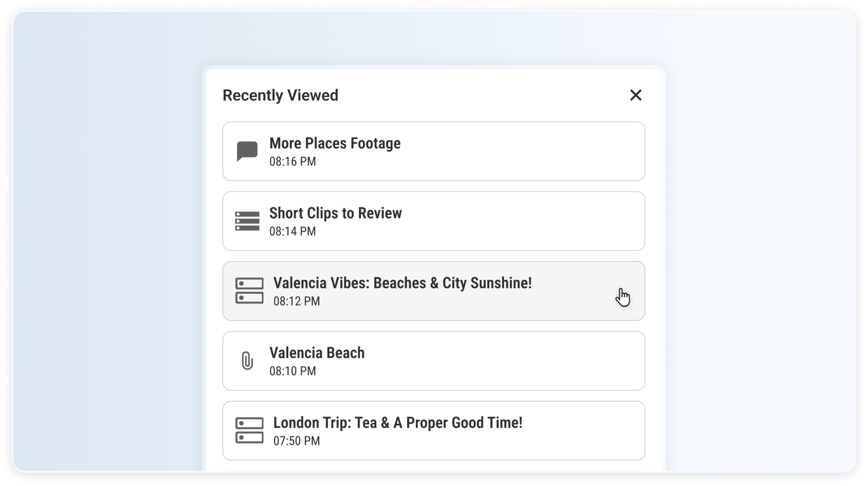Click the 08:14 PM timestamp
868x486 pixels.
(293, 231)
